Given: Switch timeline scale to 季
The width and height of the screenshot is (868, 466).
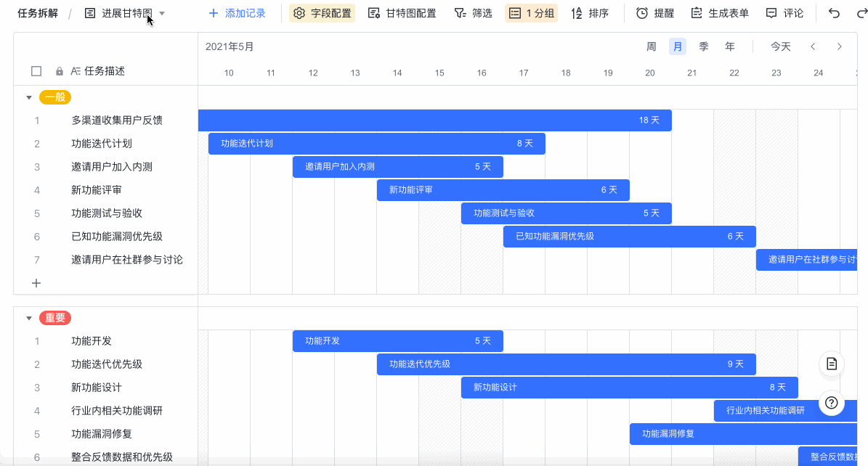Looking at the screenshot, I should click(x=704, y=46).
